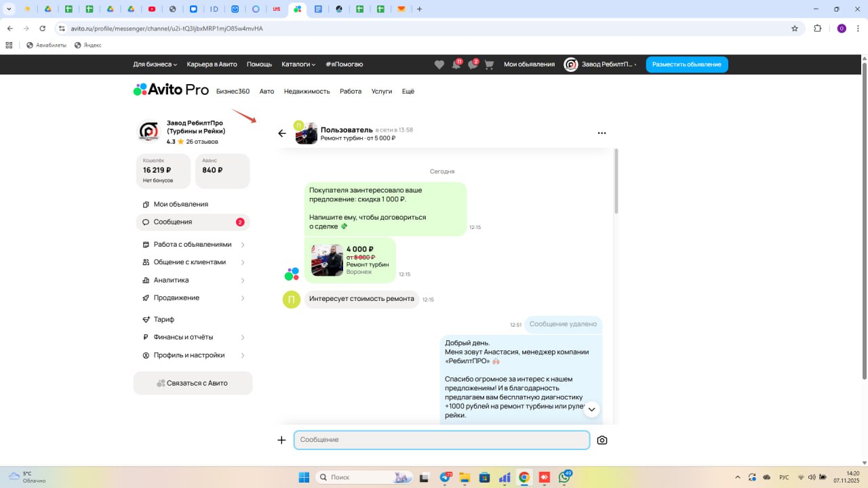Open Услуги navigation item
The height and width of the screenshot is (488, 868).
382,91
